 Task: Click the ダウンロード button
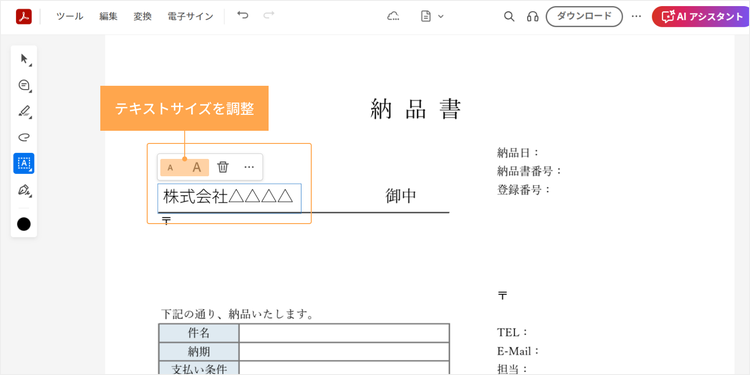coord(585,16)
